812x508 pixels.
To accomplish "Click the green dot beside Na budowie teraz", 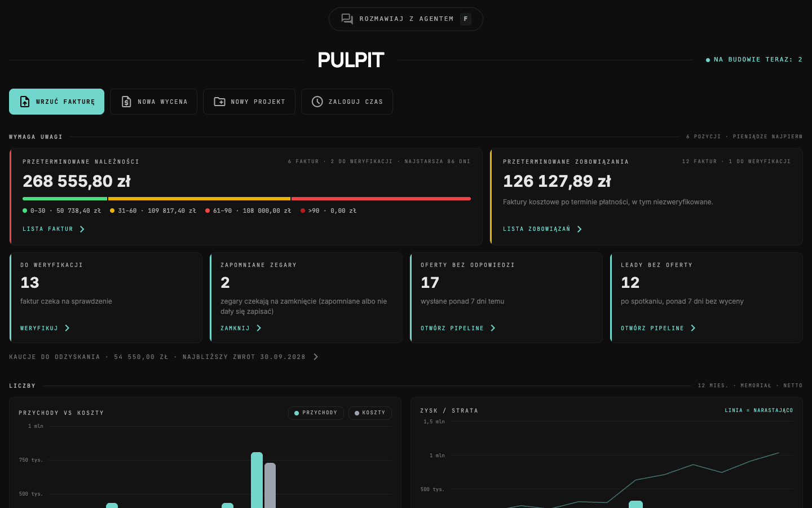I will [x=708, y=60].
